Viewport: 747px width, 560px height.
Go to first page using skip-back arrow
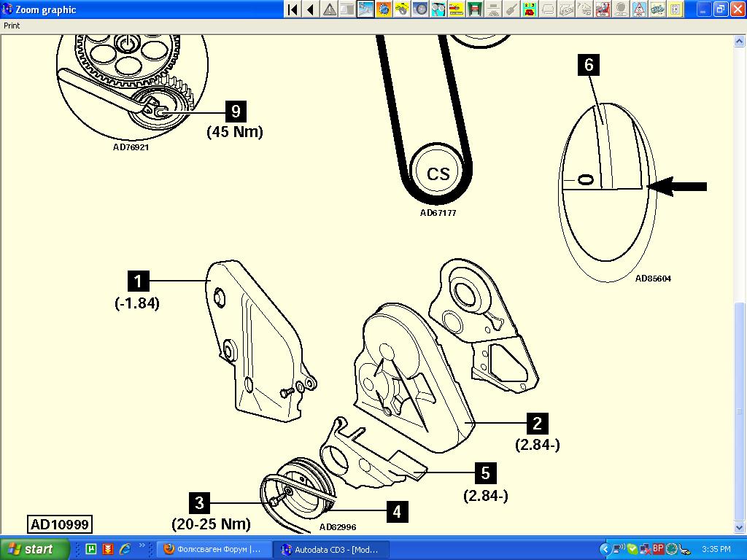[x=293, y=9]
